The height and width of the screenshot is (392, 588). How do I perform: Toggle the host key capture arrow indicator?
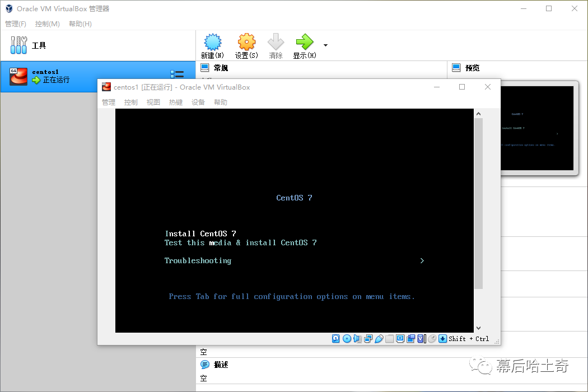pos(442,339)
